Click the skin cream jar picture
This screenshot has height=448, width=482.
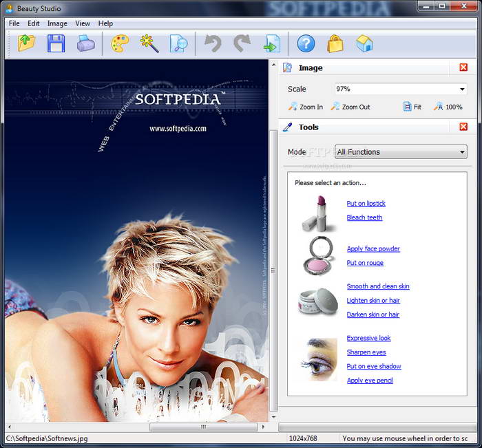tap(318, 301)
